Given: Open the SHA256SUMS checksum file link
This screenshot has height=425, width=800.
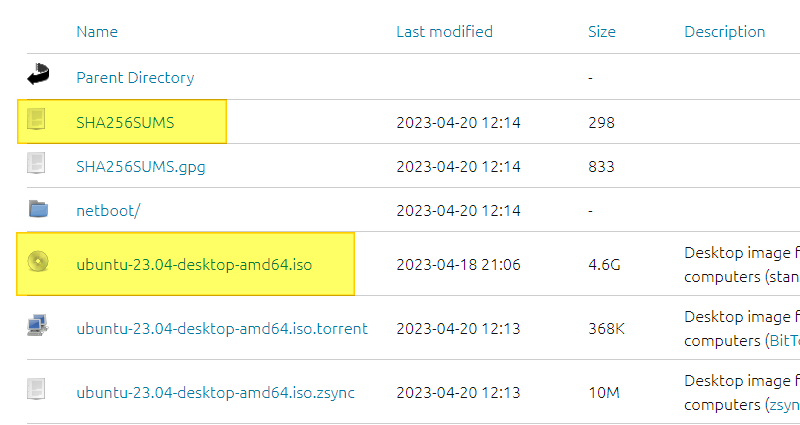Looking at the screenshot, I should pyautogui.click(x=125, y=123).
